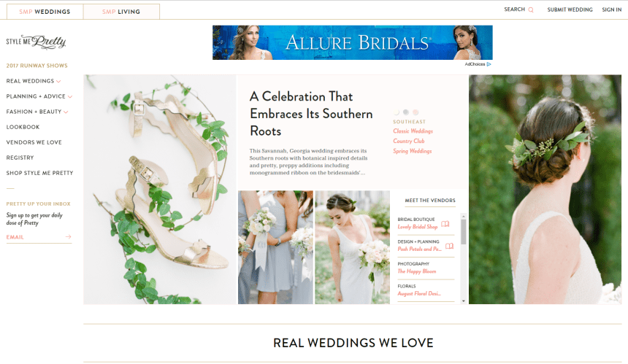Click the search magnifier icon
Image resolution: width=628 pixels, height=364 pixels.
coord(531,9)
